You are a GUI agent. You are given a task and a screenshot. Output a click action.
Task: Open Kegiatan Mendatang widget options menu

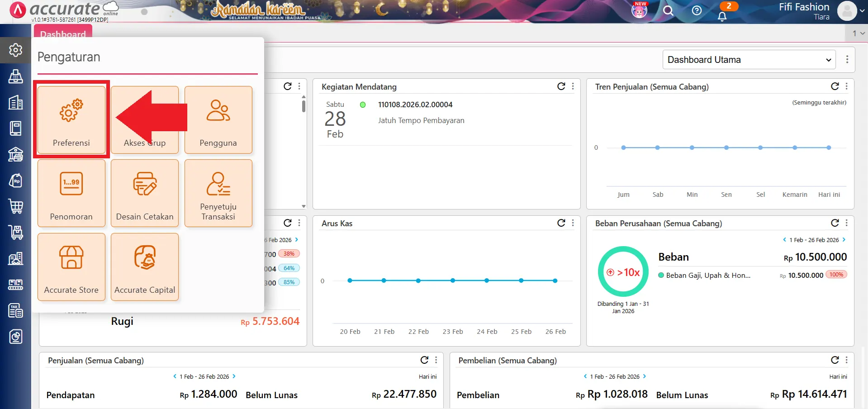(573, 86)
